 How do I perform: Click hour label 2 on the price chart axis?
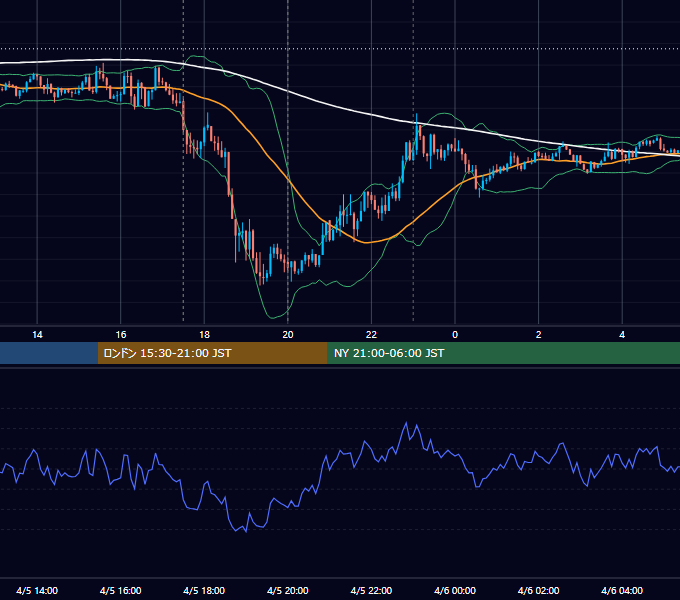pyautogui.click(x=539, y=335)
